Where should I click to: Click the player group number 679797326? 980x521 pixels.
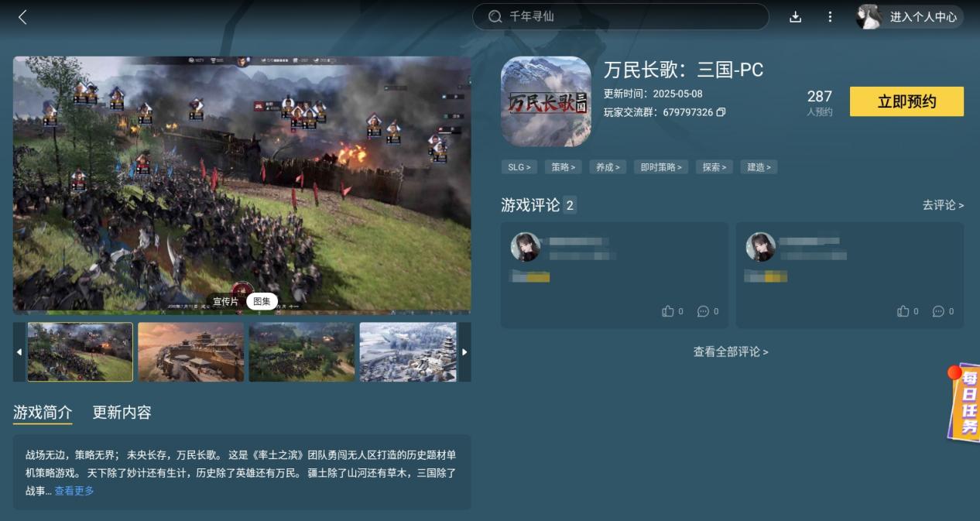688,112
